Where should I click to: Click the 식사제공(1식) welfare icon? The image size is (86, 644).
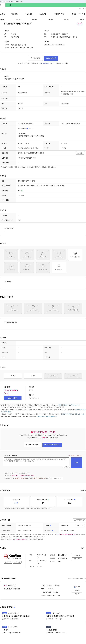(59, 267)
